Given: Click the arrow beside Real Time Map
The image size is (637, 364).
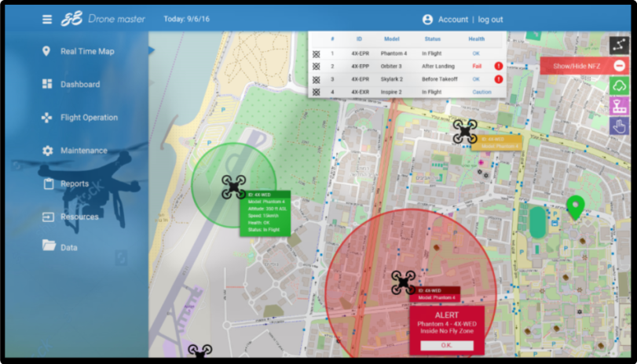Looking at the screenshot, I should point(152,50).
